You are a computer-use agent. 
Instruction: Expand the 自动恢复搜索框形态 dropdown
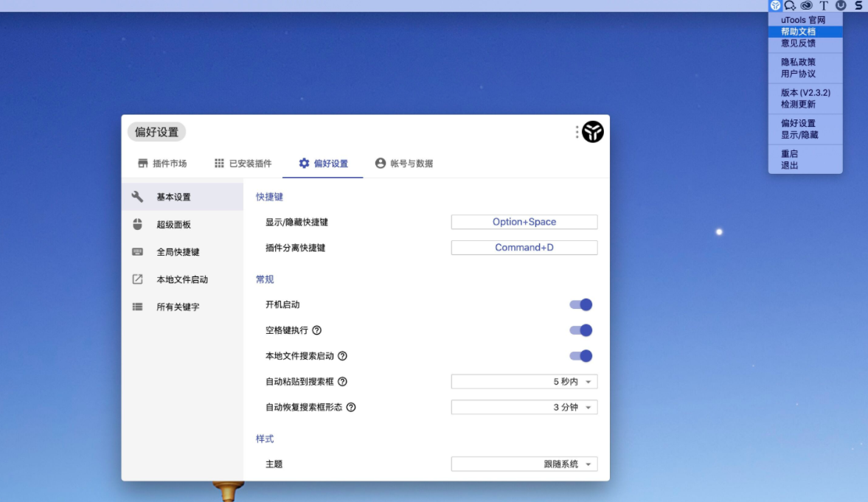click(x=524, y=406)
